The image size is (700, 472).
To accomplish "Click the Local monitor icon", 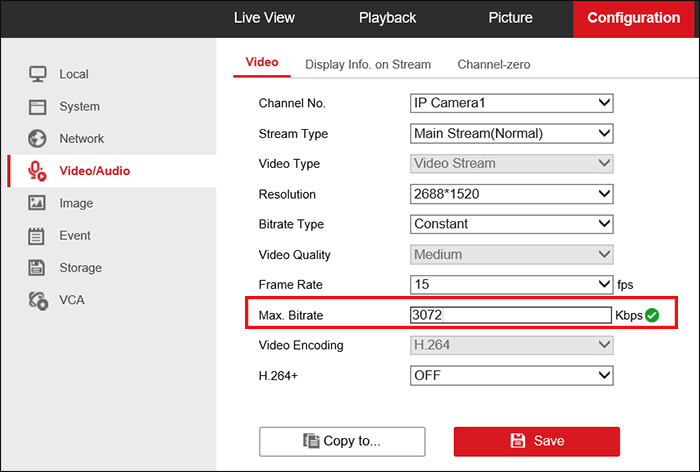I will (x=38, y=74).
